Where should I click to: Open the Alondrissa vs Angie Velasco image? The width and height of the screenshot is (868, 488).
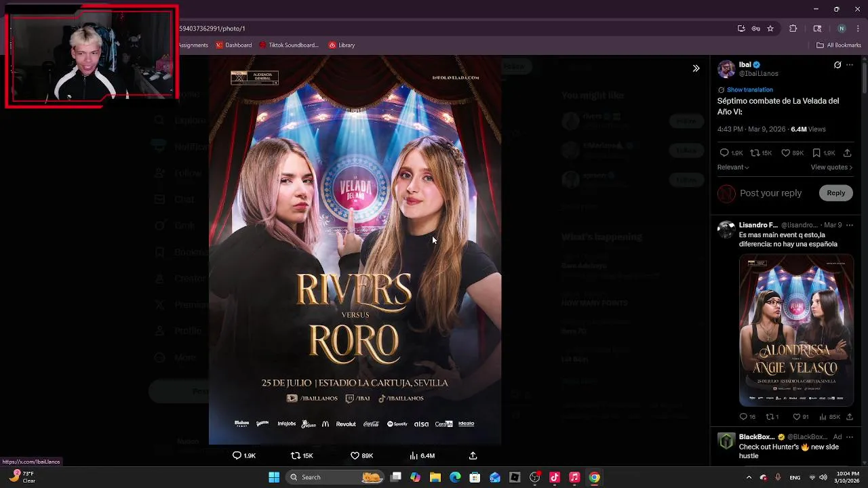(796, 330)
